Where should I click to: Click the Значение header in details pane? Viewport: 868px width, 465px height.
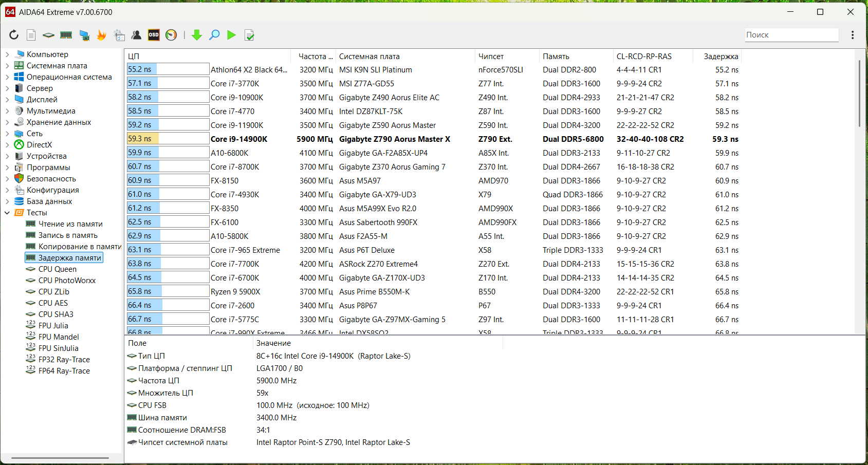pyautogui.click(x=378, y=343)
